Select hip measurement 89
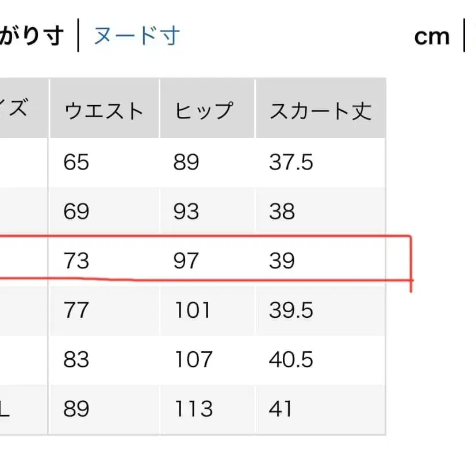Viewport: 476px width, 476px height. (184, 162)
